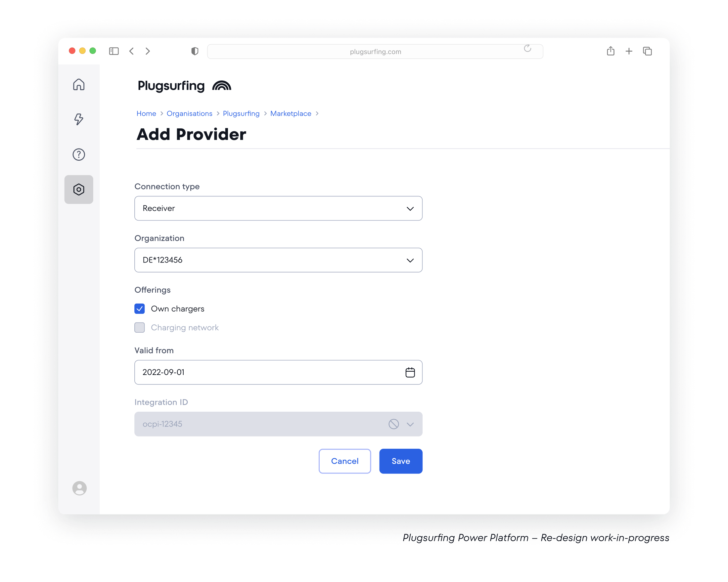Click the browser share icon
The height and width of the screenshot is (582, 728).
pyautogui.click(x=611, y=51)
